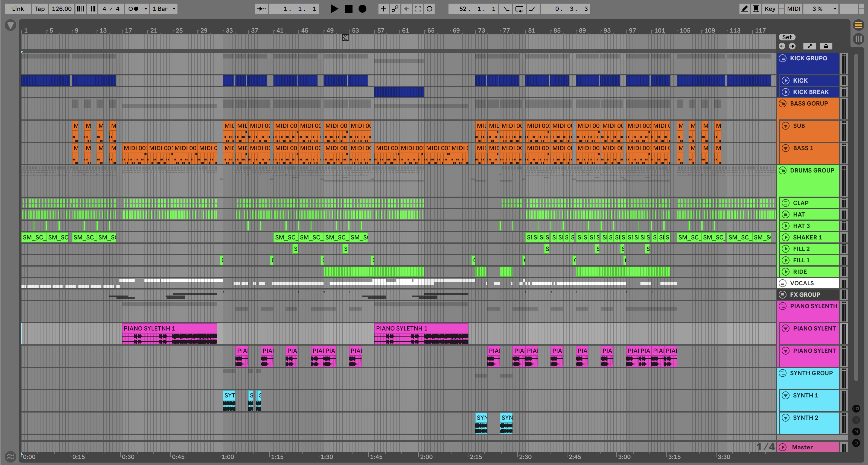868x465 pixels.
Task: Unfold the SYNTH 1 track
Action: [785, 395]
